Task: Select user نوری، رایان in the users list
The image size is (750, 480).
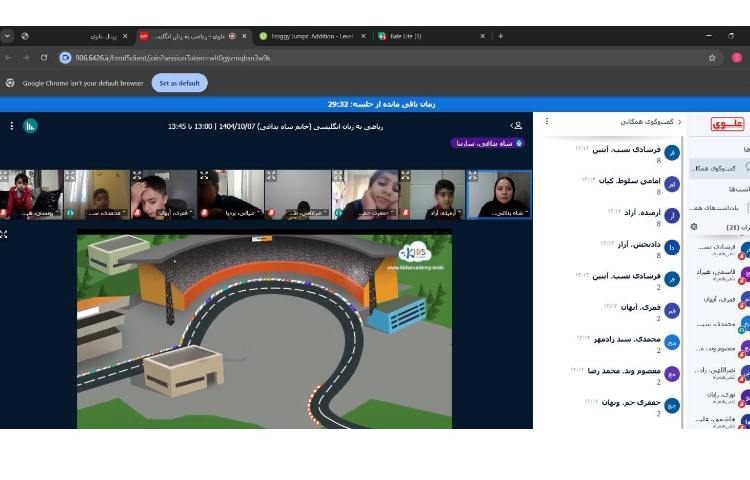Action: 719,397
